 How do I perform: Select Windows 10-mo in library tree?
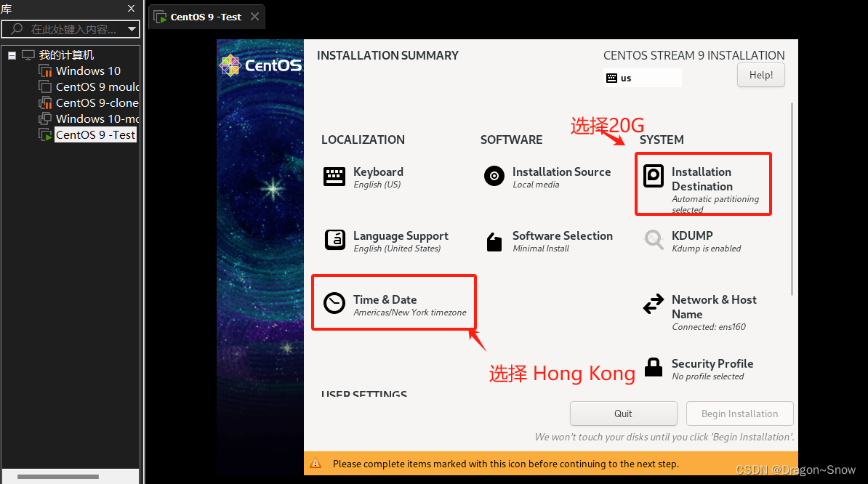[x=97, y=119]
